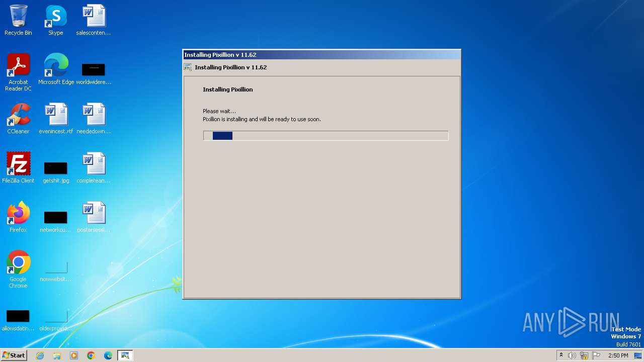Open Edge from the taskbar
This screenshot has height=362, width=644.
[x=108, y=355]
